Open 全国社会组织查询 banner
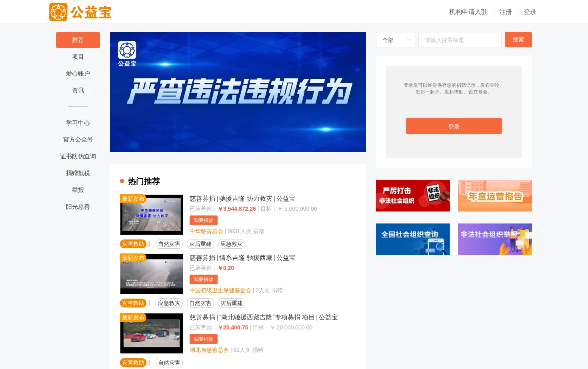The image size is (588, 369). click(x=413, y=239)
